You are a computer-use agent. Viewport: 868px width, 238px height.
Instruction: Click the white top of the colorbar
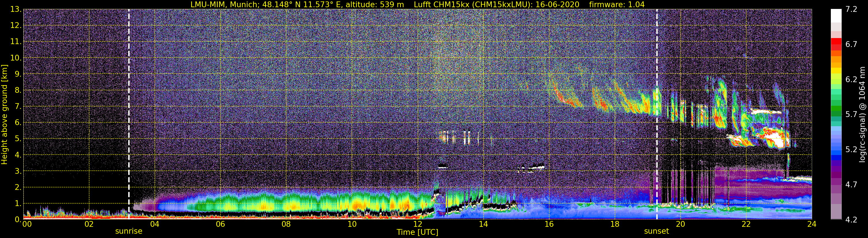coord(836,15)
